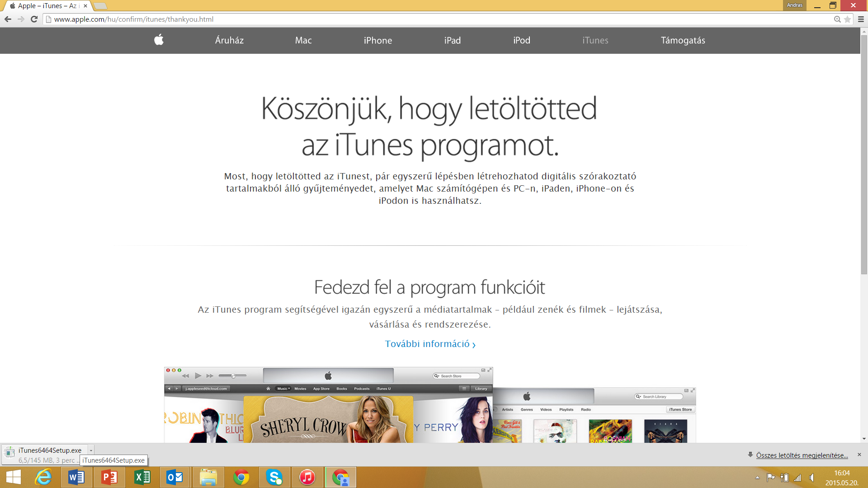
Task: Click the heading Fedezd fel a program funkcióit
Action: (x=429, y=287)
